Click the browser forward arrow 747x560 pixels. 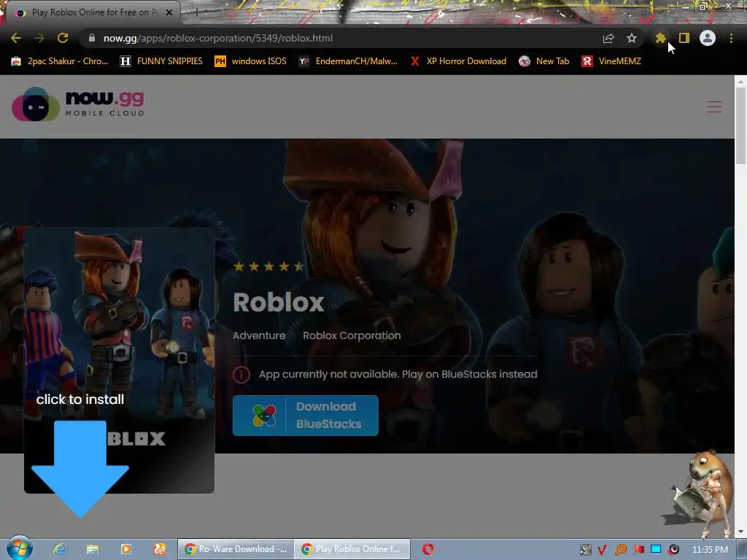point(39,38)
